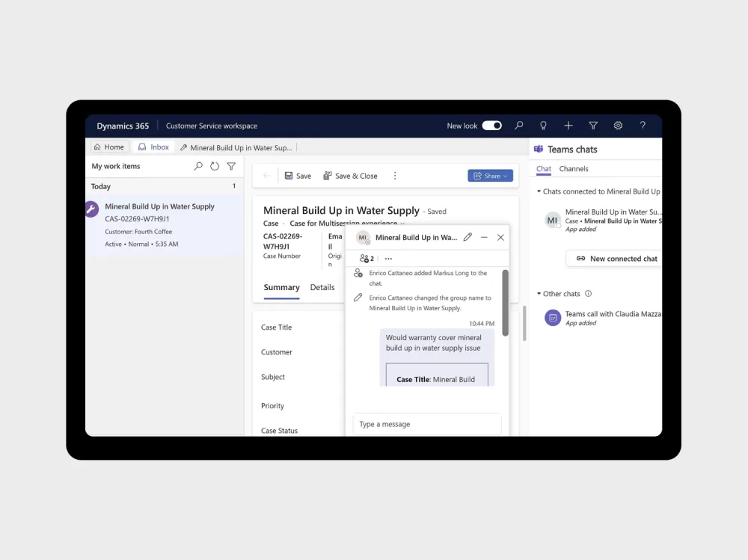Viewport: 748px width, 560px height.
Task: Click Customer Service workspace app name
Action: 212,126
